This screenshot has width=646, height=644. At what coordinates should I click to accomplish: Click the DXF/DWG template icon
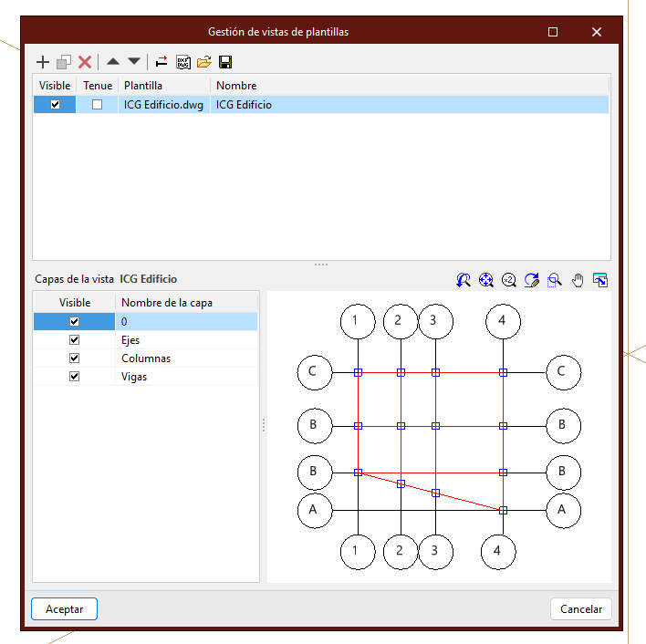tap(182, 62)
